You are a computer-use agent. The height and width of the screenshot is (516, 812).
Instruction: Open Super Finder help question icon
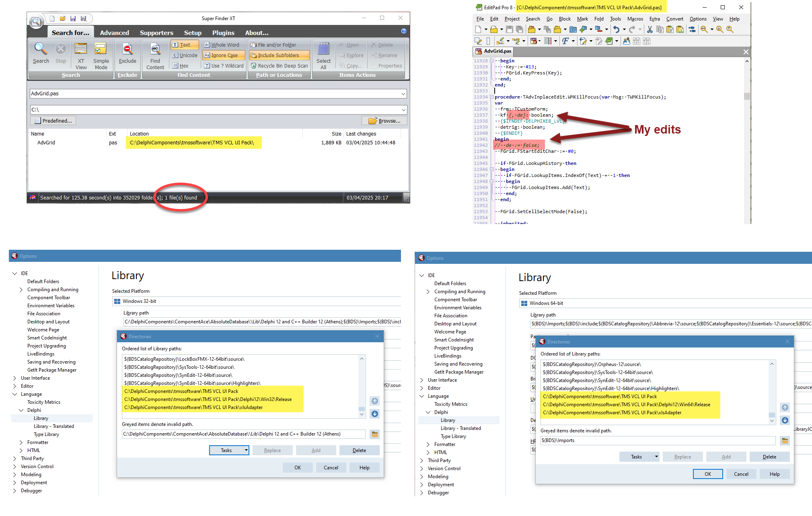[x=404, y=31]
